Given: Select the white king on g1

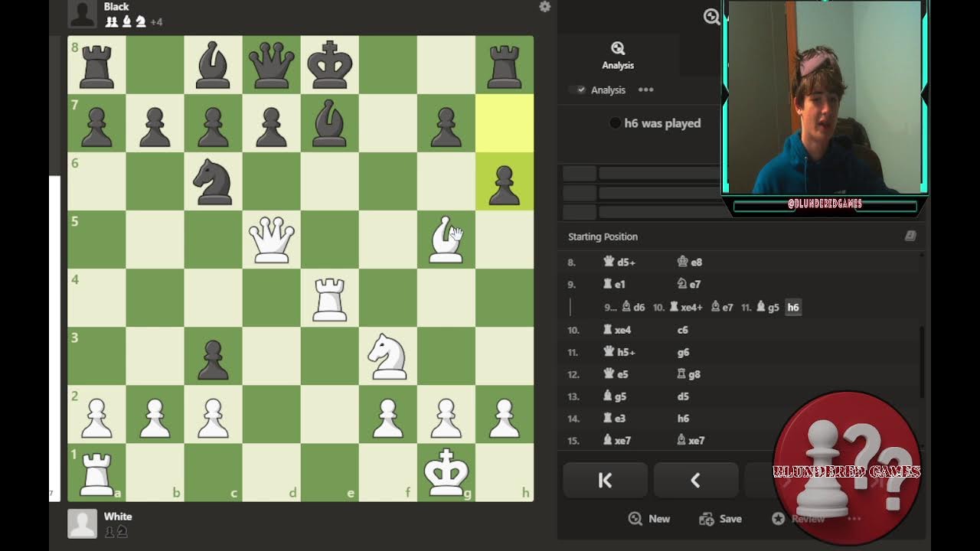Looking at the screenshot, I should [446, 472].
